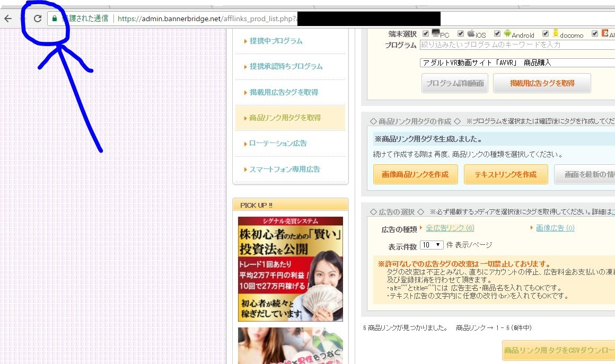Disable the docomo device checkbox
615x364 pixels.
[x=547, y=34]
